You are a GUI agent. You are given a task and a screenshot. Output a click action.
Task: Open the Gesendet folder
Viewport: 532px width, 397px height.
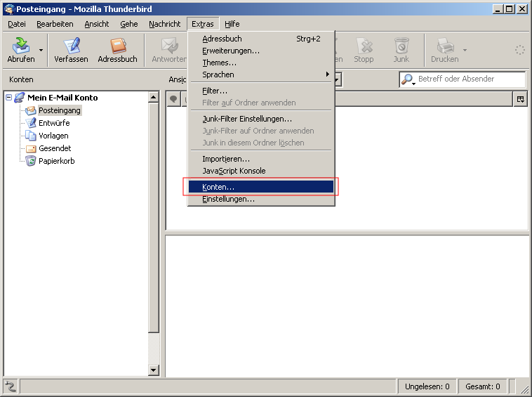point(55,148)
